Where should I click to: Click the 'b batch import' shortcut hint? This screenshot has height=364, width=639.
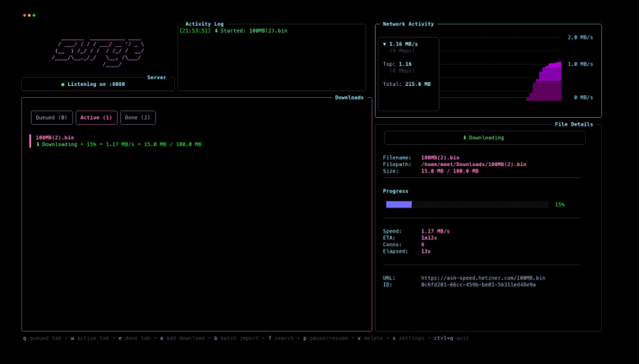[236, 338]
